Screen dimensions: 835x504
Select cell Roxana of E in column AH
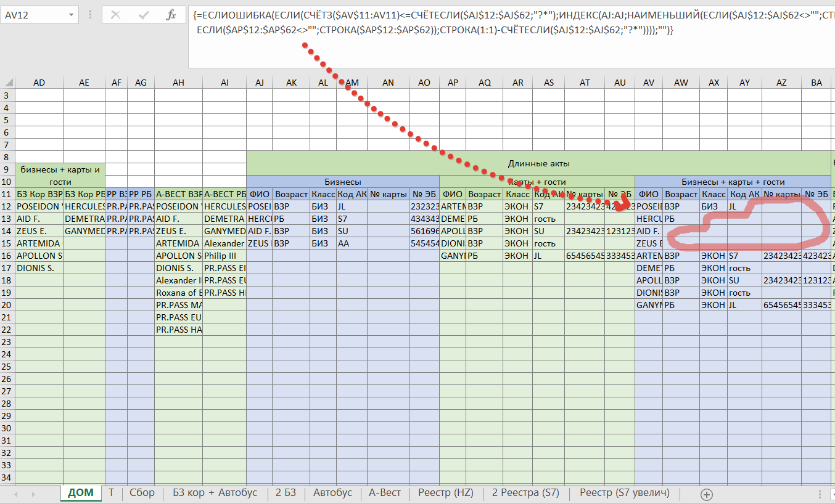pyautogui.click(x=178, y=293)
